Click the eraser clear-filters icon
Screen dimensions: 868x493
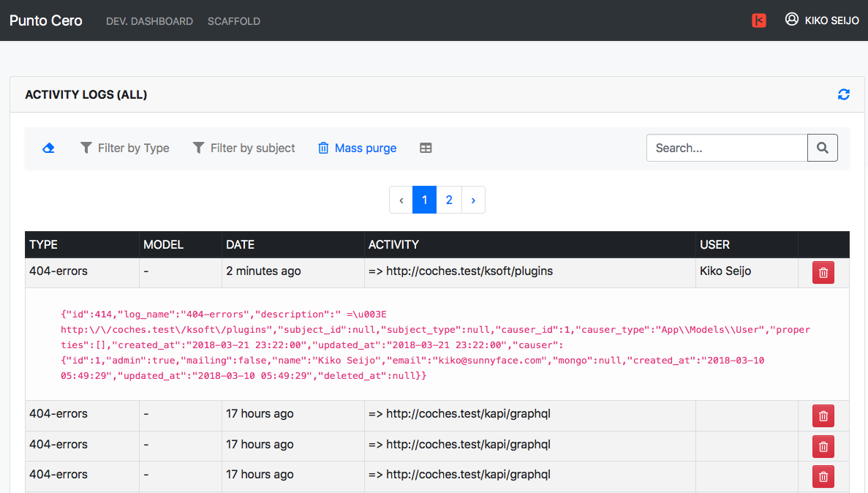48,148
